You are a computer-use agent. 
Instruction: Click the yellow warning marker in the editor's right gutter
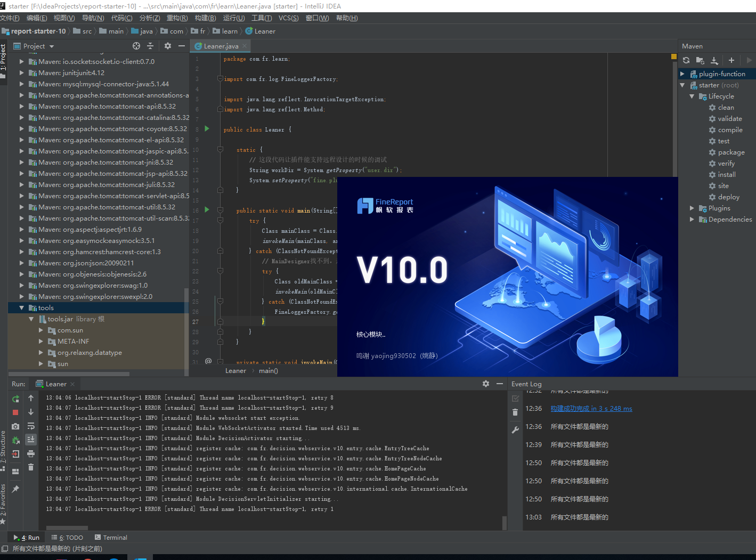(x=674, y=56)
